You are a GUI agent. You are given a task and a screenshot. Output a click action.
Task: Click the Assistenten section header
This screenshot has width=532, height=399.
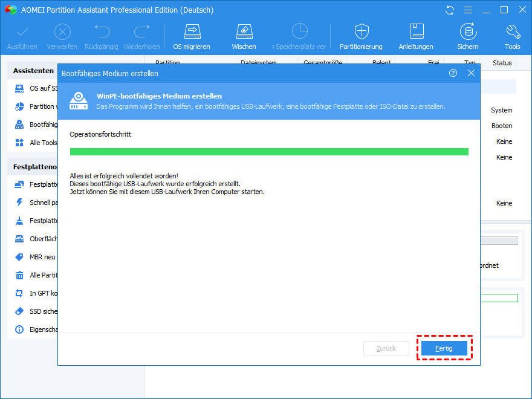[33, 71]
